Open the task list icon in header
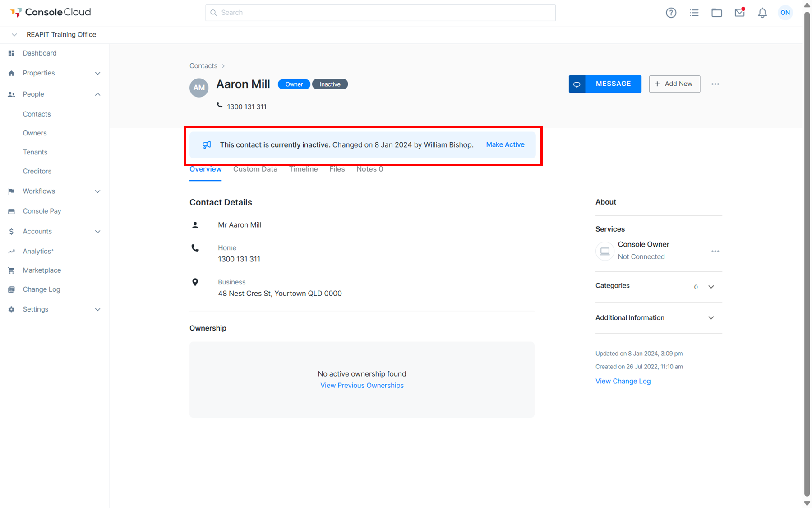 [694, 13]
